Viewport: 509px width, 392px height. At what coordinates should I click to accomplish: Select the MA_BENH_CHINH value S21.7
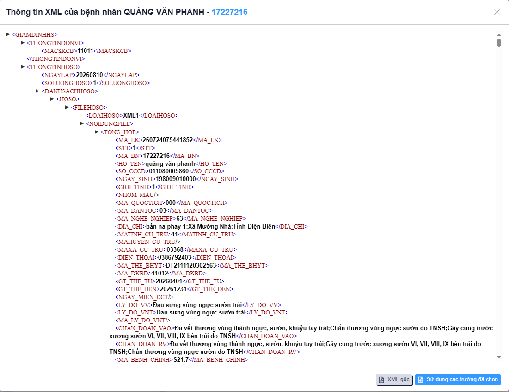click(x=181, y=360)
